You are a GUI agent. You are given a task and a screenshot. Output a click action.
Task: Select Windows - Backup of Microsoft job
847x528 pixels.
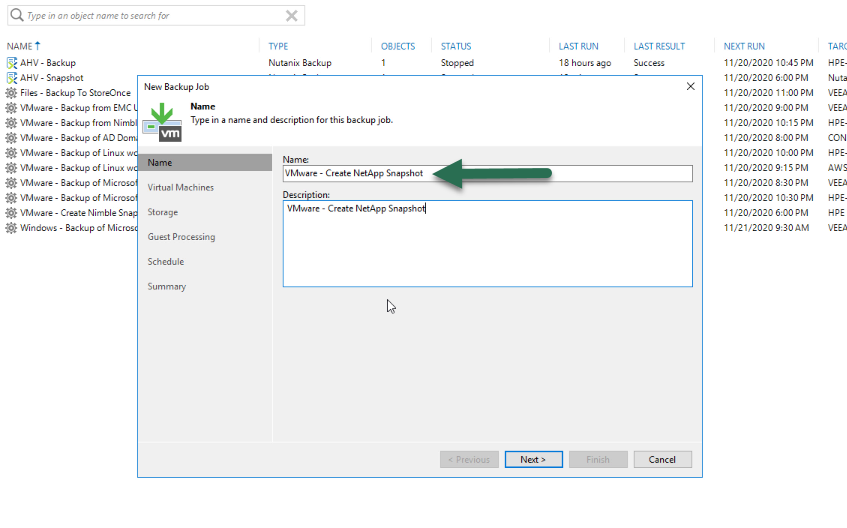(79, 228)
